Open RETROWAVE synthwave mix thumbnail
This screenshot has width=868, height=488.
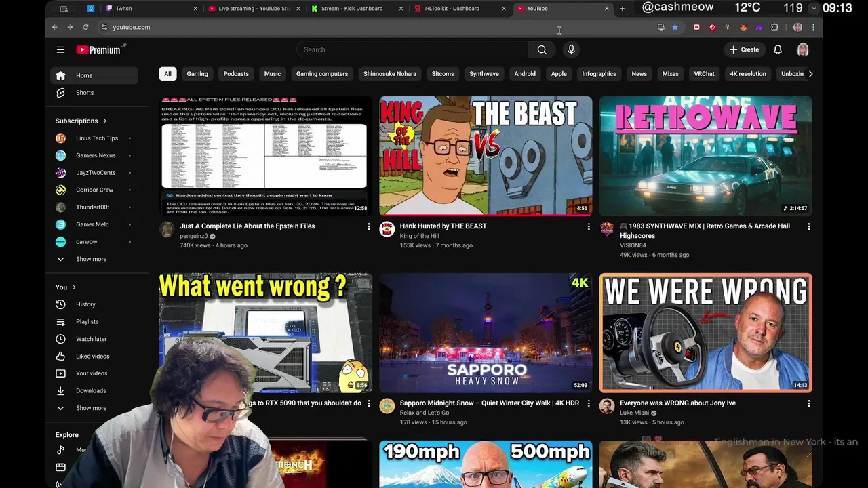pos(705,156)
